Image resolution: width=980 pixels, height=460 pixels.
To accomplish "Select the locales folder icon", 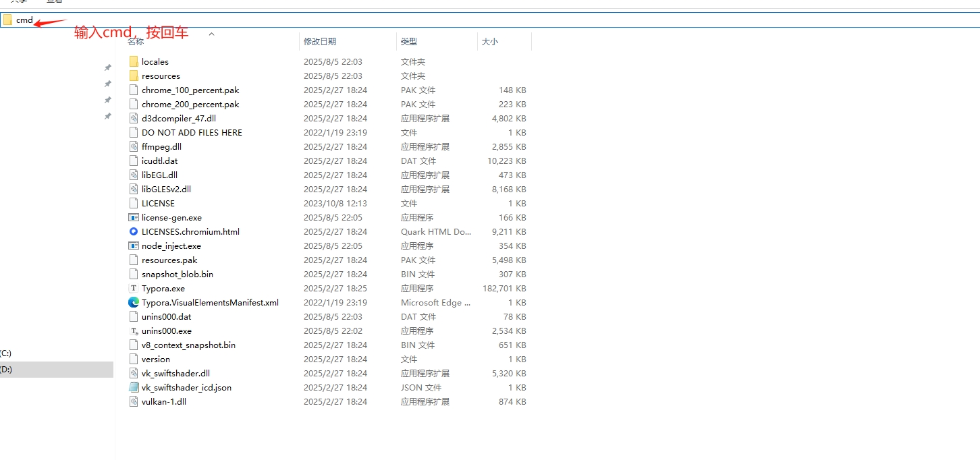I will (134, 62).
